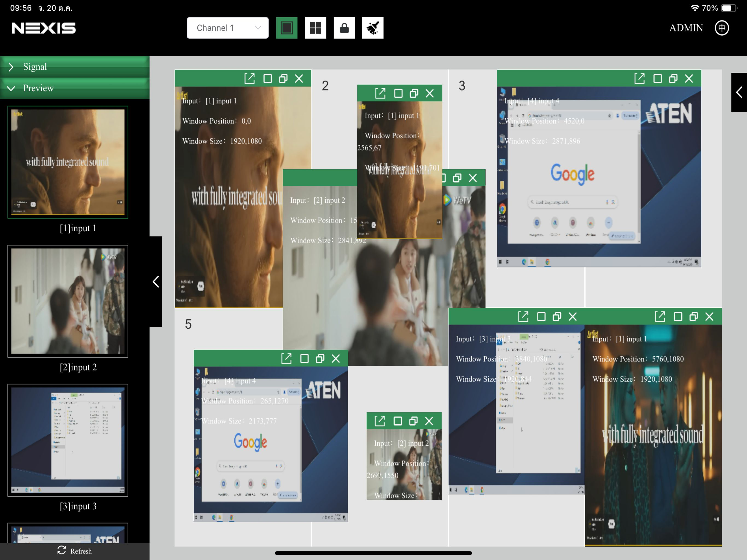Click the Refresh button

point(75,551)
